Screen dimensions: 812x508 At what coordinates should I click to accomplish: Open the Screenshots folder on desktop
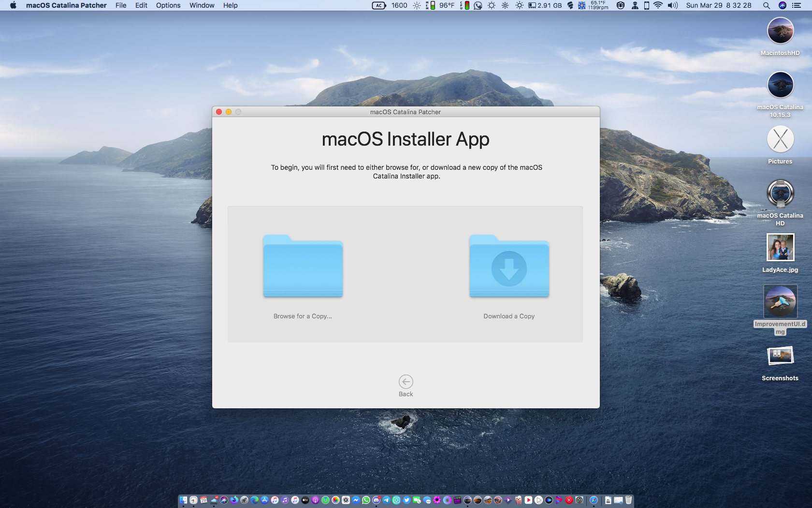(x=780, y=356)
